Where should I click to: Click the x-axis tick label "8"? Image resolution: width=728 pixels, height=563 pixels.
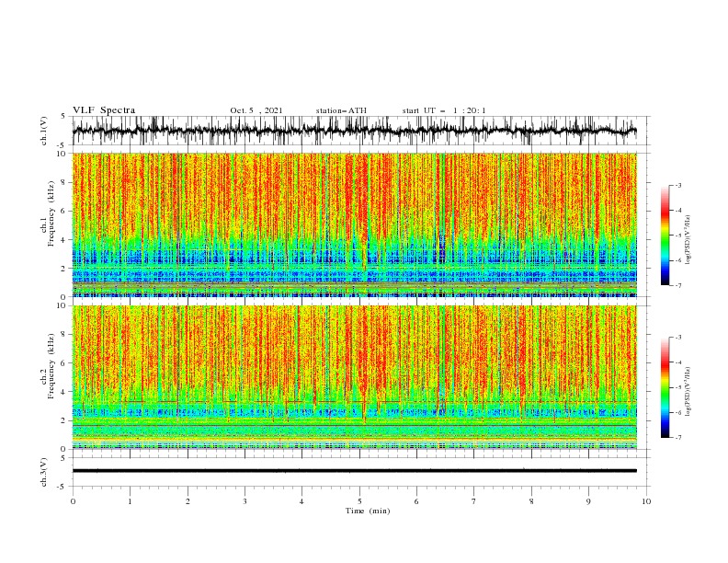click(531, 501)
